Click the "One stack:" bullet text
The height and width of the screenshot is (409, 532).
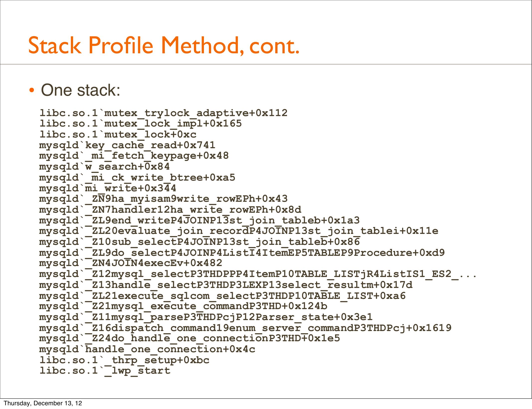(x=81, y=90)
